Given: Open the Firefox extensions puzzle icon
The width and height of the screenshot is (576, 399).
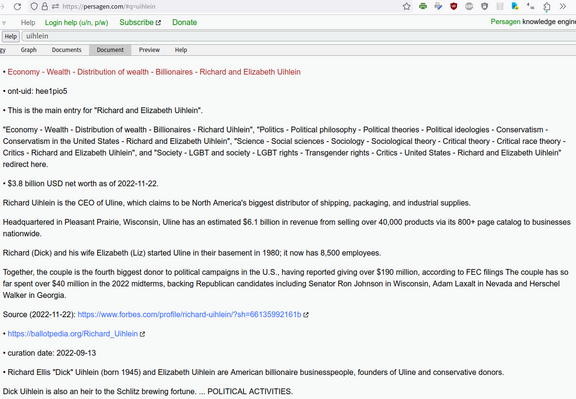Looking at the screenshot, I should [547, 7].
